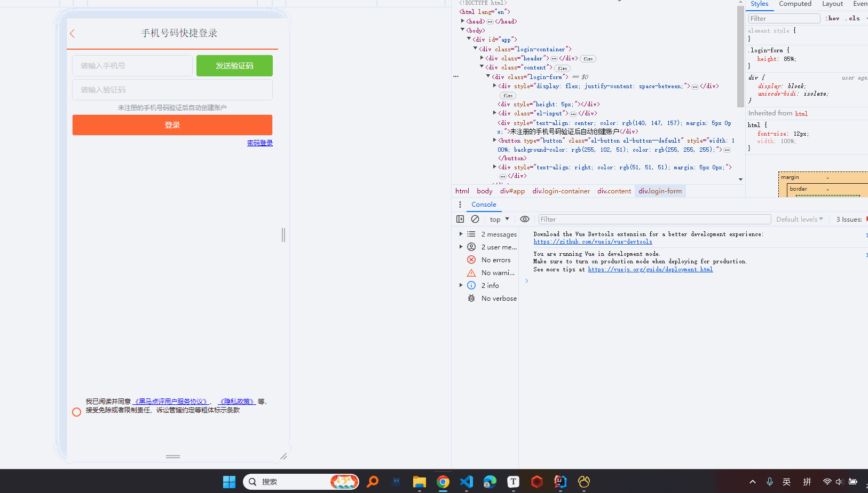The height and width of the screenshot is (493, 868).
Task: Focus the Styles filter input
Action: 784,18
